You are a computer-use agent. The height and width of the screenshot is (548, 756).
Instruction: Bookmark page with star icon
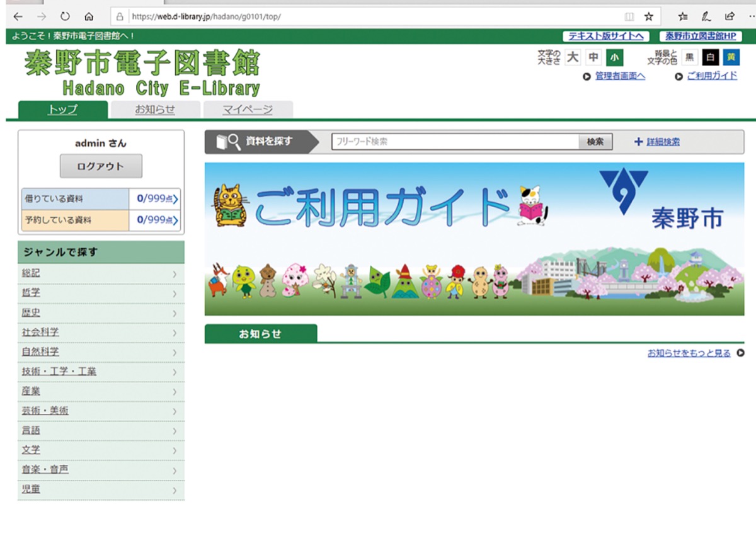tap(648, 16)
